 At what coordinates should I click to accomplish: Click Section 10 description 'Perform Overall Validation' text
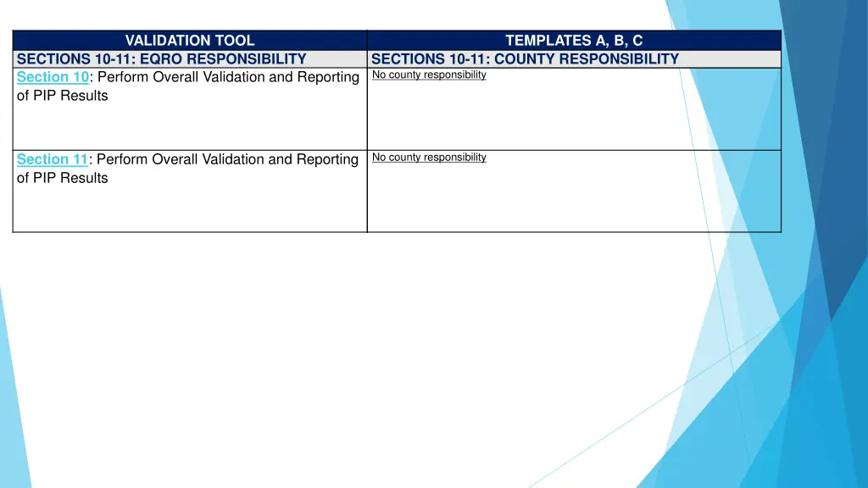181,77
